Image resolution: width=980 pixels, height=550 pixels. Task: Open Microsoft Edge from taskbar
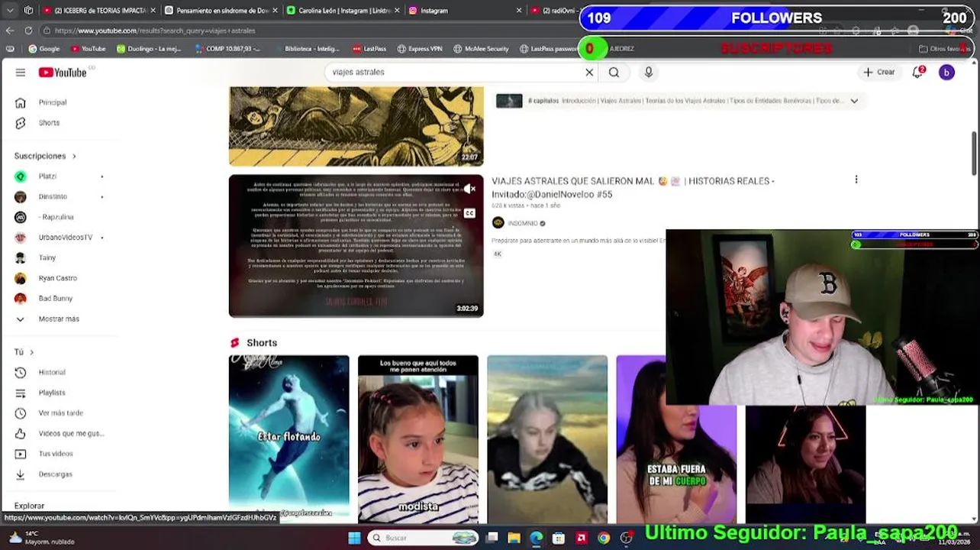coord(537,539)
